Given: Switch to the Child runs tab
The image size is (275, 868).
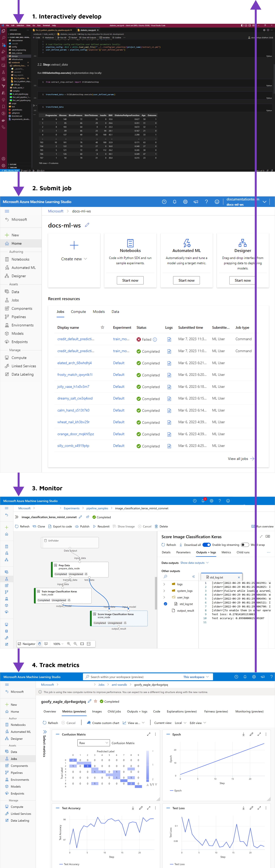Looking at the screenshot, I should coord(243,552).
